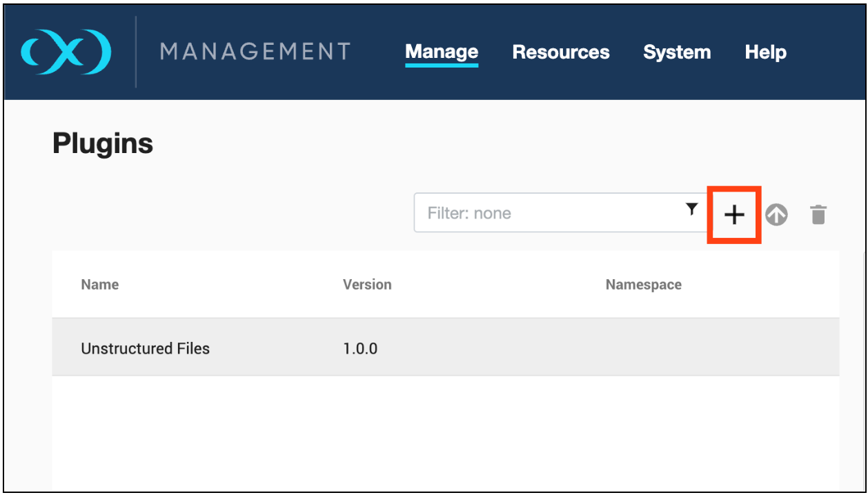Viewport: 868px width, 495px height.
Task: Click the plus icon to add a plugin
Action: 734,215
